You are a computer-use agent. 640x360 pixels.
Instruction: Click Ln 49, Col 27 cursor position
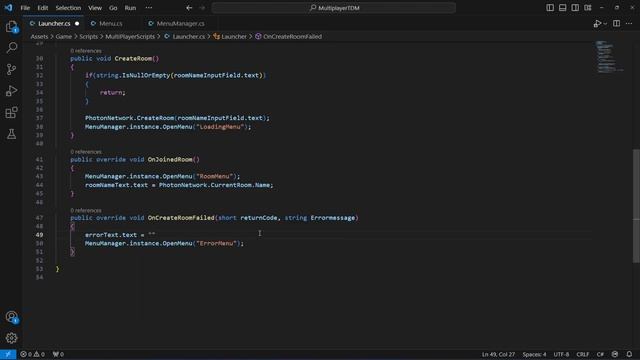coord(498,354)
